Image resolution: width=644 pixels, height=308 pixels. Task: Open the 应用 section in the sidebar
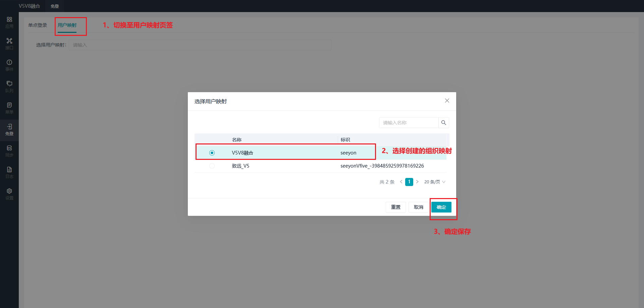pyautogui.click(x=9, y=22)
